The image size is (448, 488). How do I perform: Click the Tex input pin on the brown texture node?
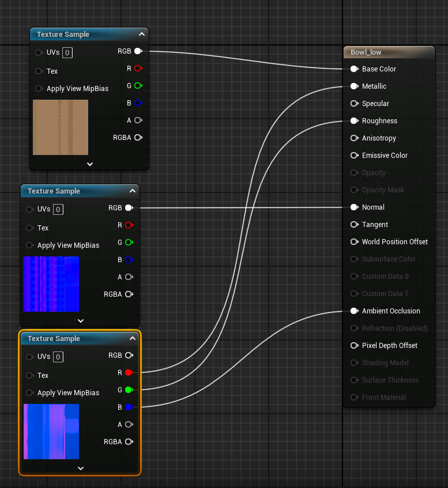coord(39,71)
